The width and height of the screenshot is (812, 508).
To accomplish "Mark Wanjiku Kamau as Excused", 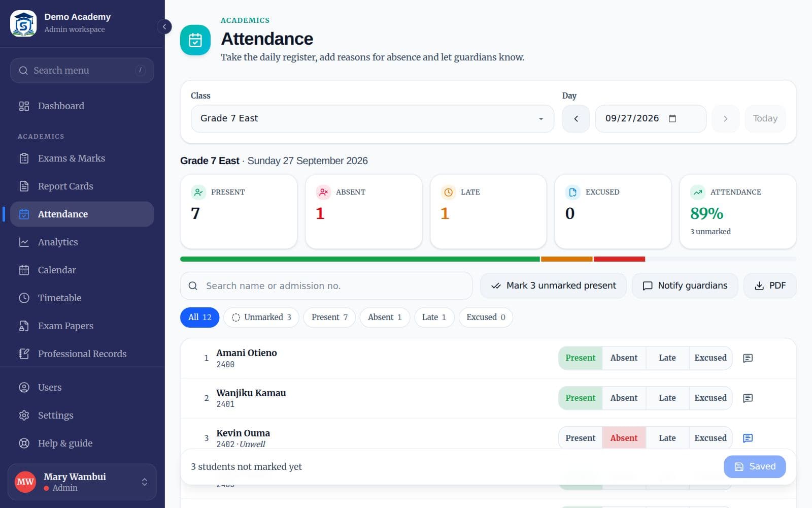I will coord(710,398).
